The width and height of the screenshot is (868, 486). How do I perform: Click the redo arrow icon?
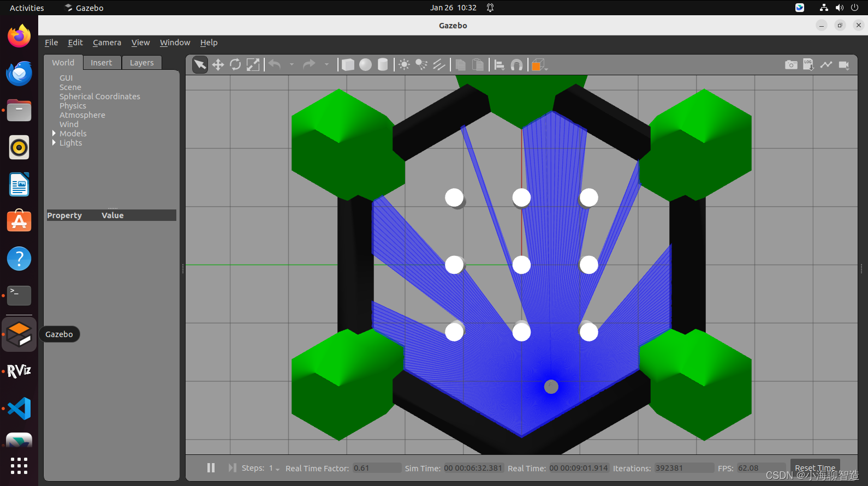(309, 65)
